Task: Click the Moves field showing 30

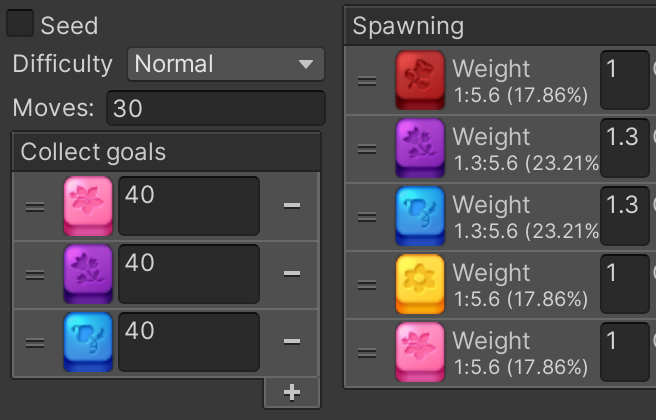Action: pos(216,108)
